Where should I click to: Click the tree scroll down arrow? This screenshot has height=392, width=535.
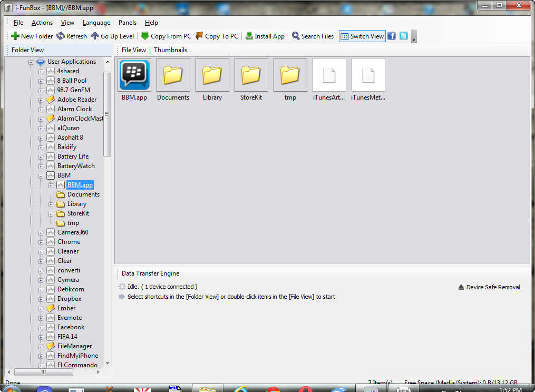[108, 364]
